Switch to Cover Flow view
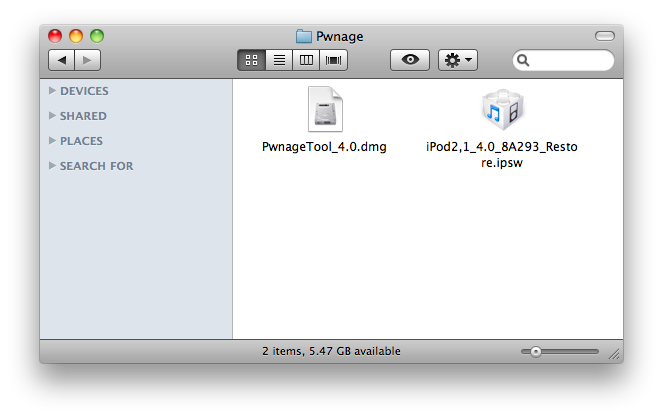663x418 pixels. (332, 61)
